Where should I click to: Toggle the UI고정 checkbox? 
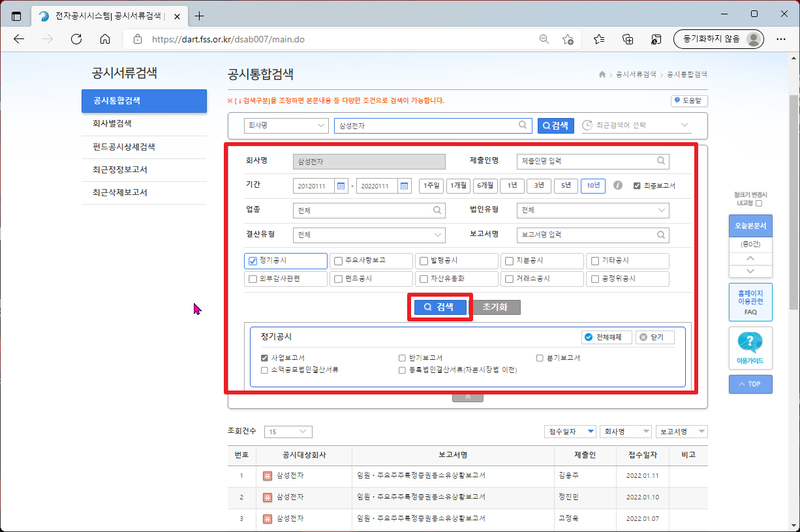point(759,203)
